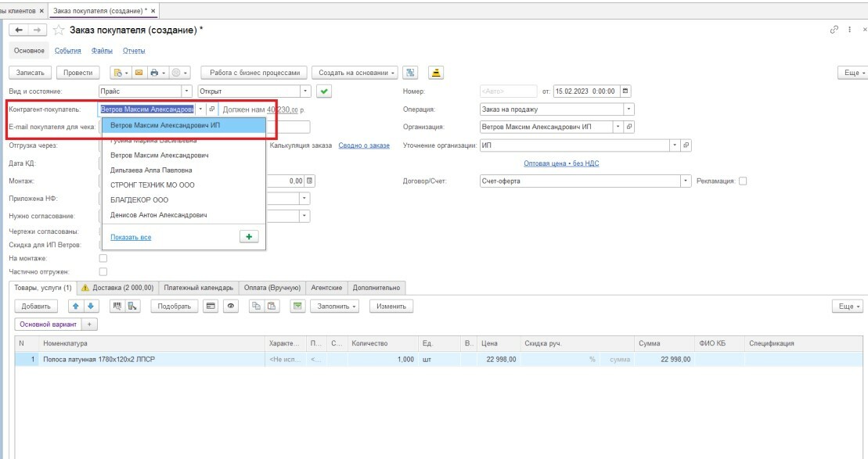The height and width of the screenshot is (459, 868).
Task: Tick the Рекламация checkbox
Action: (743, 181)
